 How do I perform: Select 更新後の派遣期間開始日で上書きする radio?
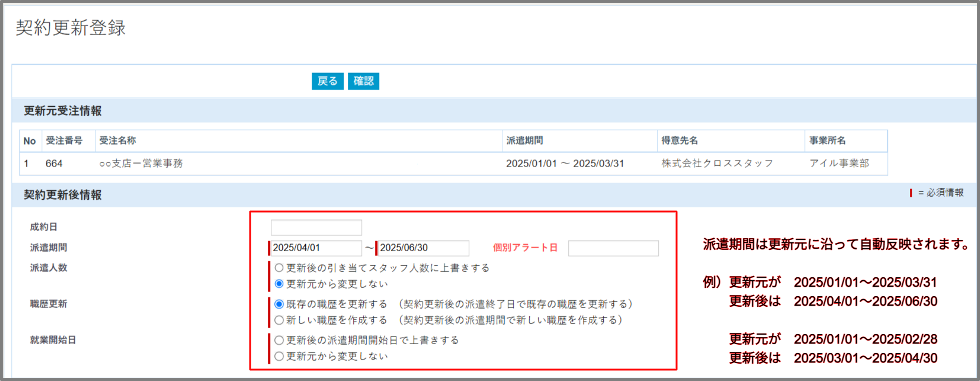tap(279, 340)
